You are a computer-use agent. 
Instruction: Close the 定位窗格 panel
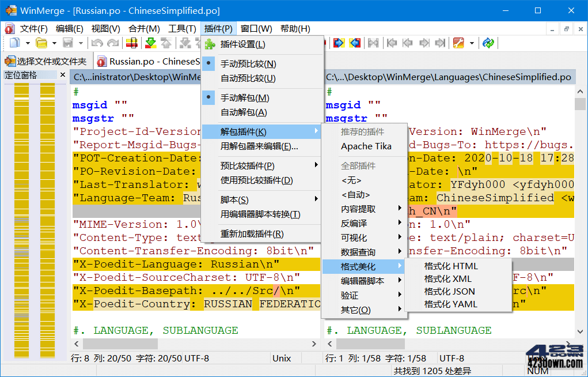pos(63,74)
